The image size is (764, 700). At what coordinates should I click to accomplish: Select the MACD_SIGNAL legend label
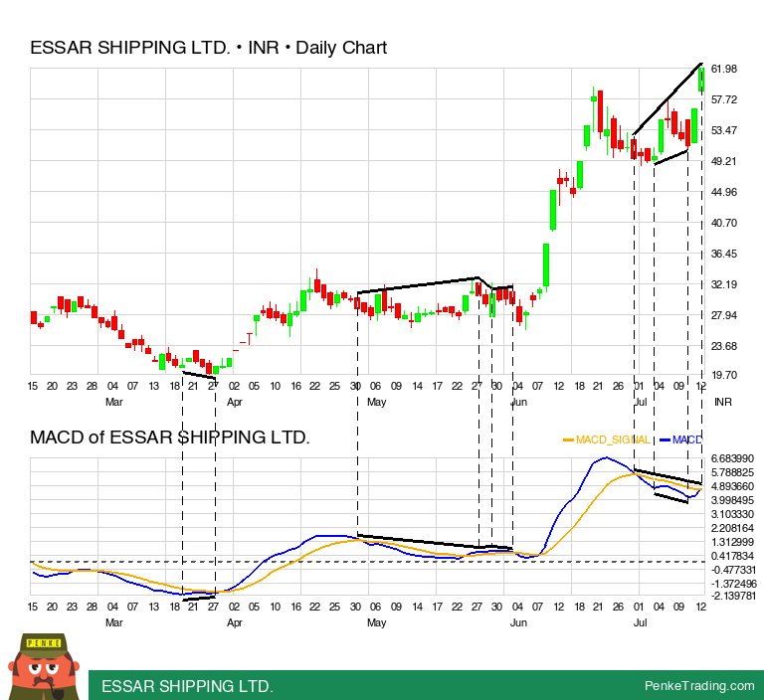[613, 439]
